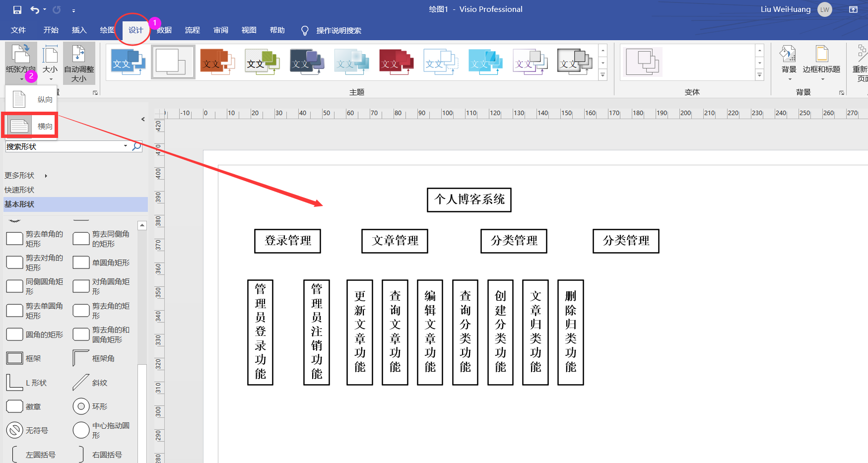Screen dimensions: 868x463
Task: Switch to the 插入 (Insert) ribbon tab
Action: pyautogui.click(x=79, y=30)
